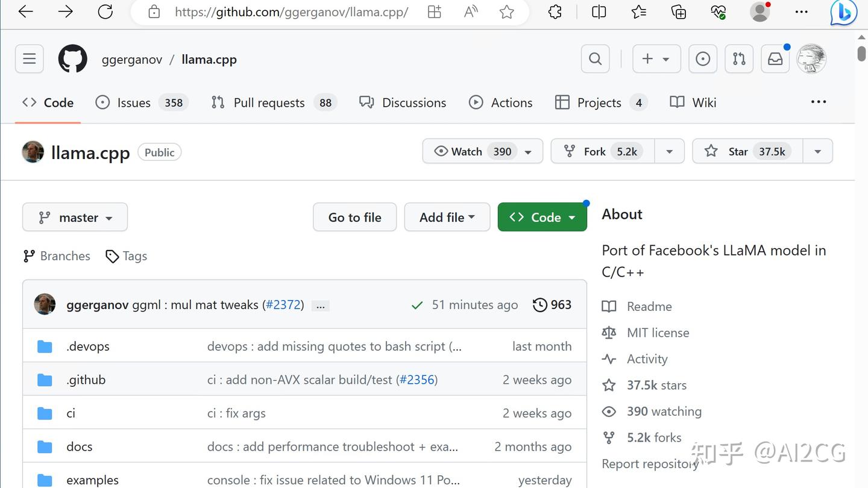Viewport: 868px width, 488px height.
Task: Favorite this page with star icon
Action: [506, 12]
